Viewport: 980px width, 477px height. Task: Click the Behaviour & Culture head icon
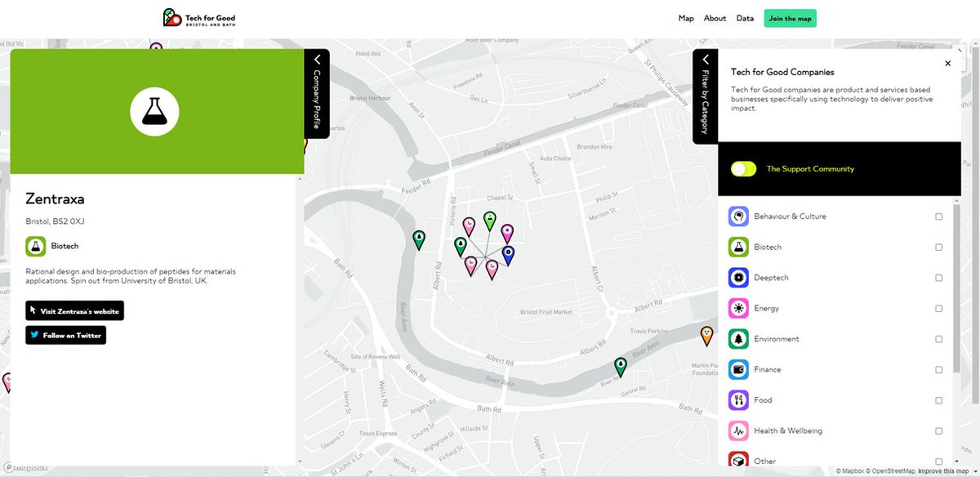(737, 216)
